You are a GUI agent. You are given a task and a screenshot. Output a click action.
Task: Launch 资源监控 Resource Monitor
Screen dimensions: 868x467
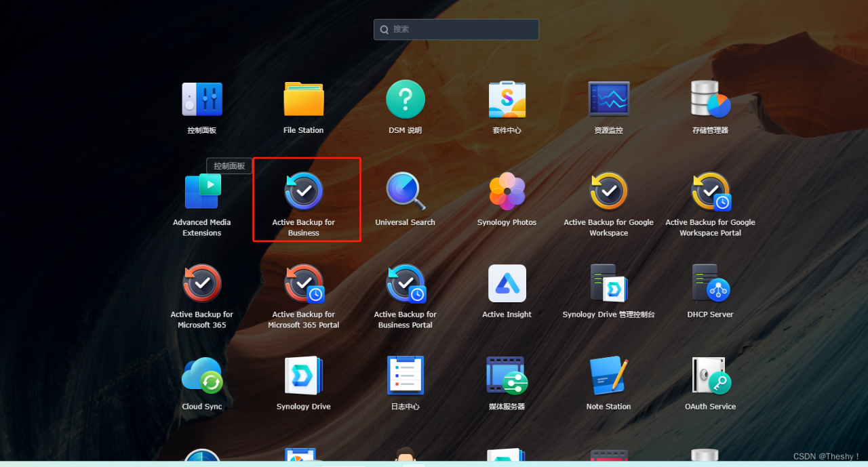608,99
